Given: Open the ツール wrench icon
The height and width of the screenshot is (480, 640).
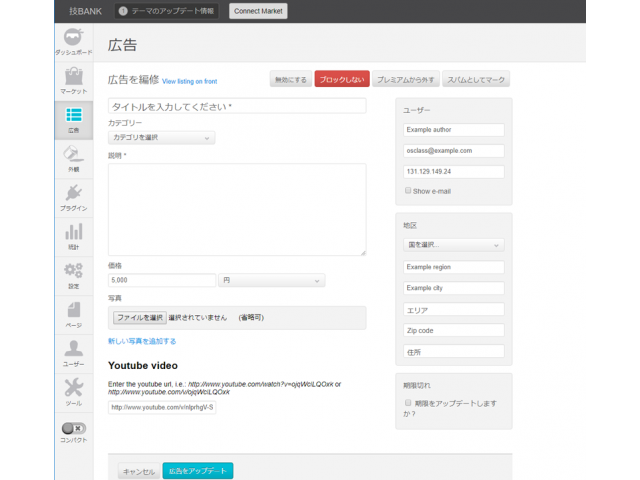Looking at the screenshot, I should 73,389.
